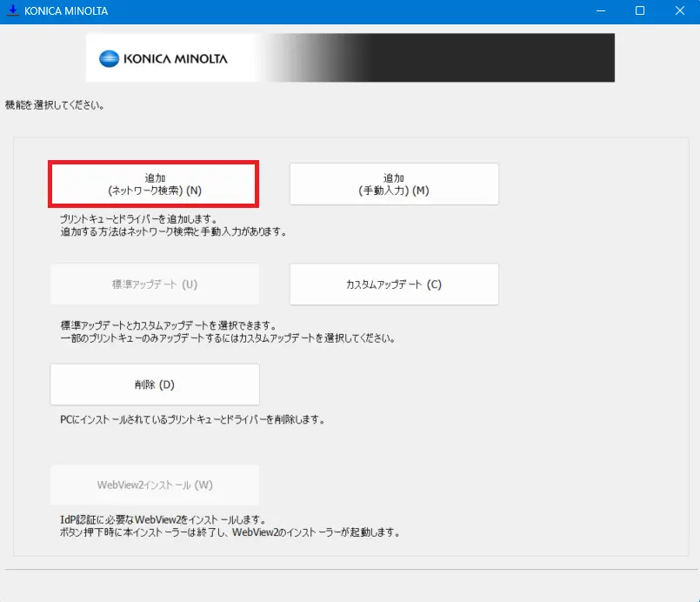Click the 削除 (D) button

pos(155,385)
